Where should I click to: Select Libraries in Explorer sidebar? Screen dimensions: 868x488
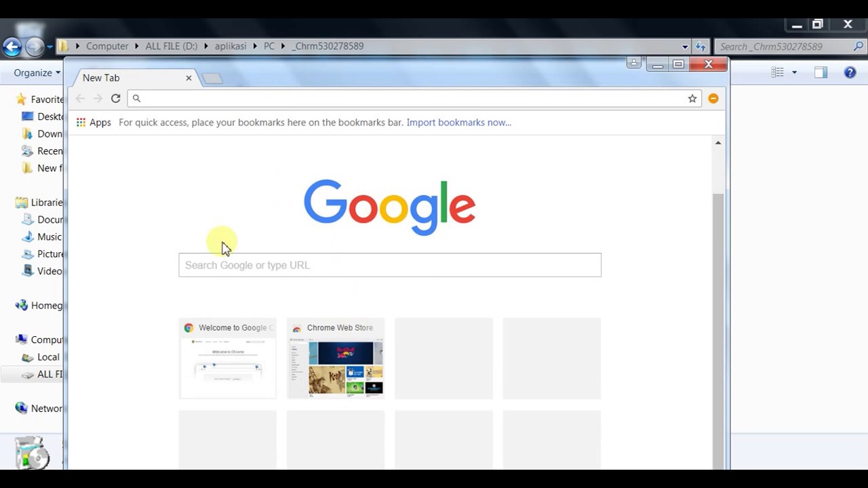coord(39,202)
